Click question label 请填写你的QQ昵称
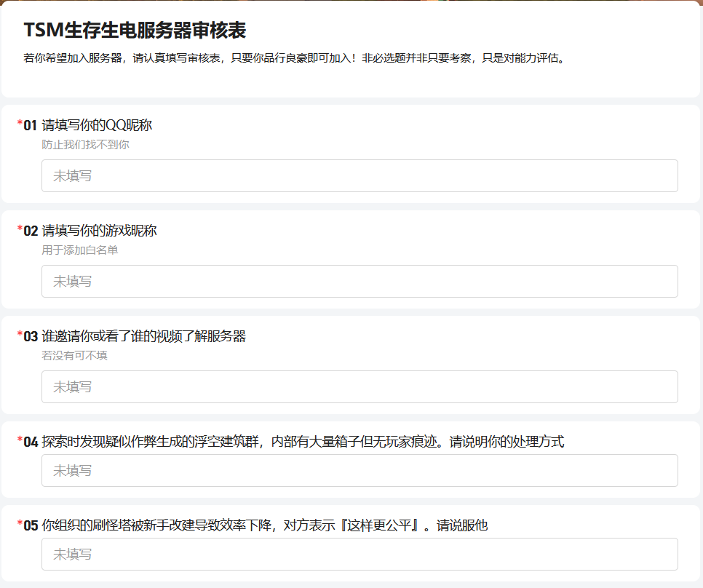This screenshot has width=703, height=588. point(97,125)
